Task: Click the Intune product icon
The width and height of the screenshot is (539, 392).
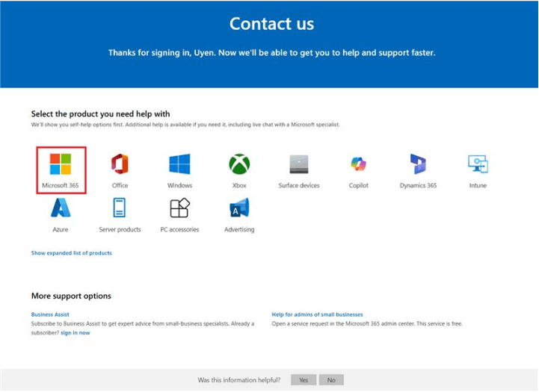Action: [x=478, y=164]
